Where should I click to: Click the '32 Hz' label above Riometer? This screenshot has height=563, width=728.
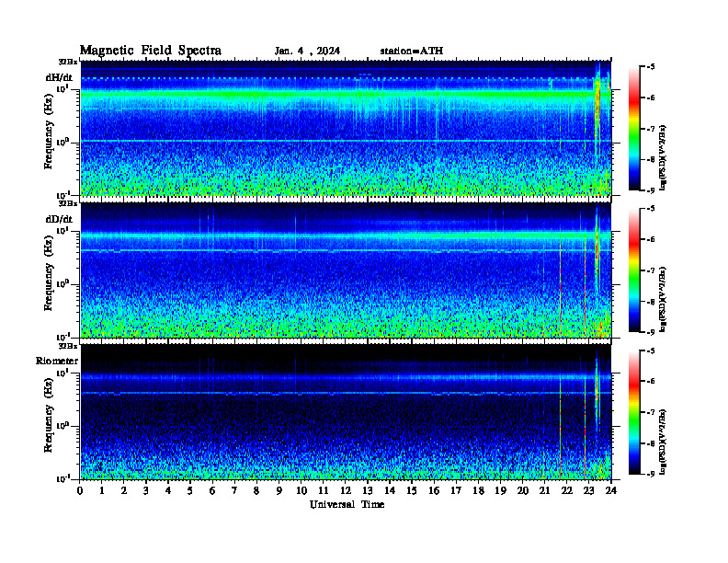(69, 346)
